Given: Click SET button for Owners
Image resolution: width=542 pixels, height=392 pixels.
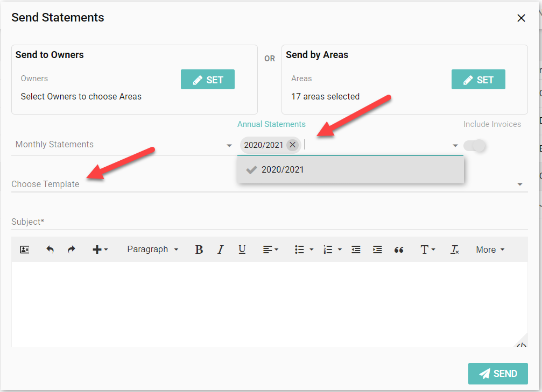Looking at the screenshot, I should 208,80.
